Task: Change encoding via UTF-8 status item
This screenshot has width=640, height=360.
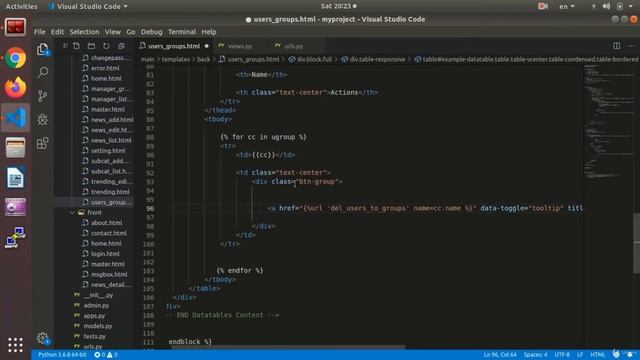Action: 562,355
